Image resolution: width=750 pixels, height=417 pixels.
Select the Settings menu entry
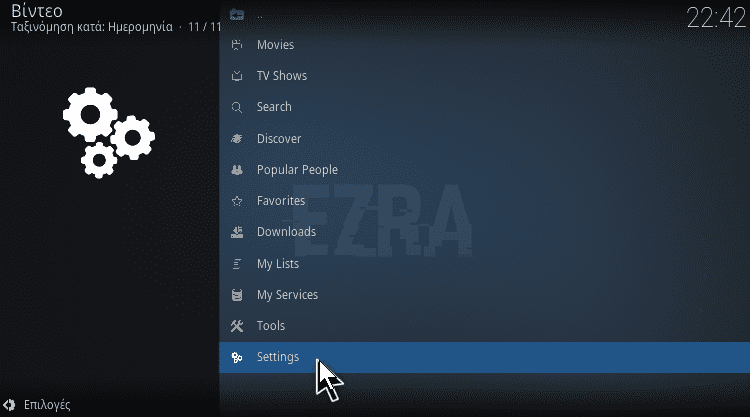click(x=485, y=357)
